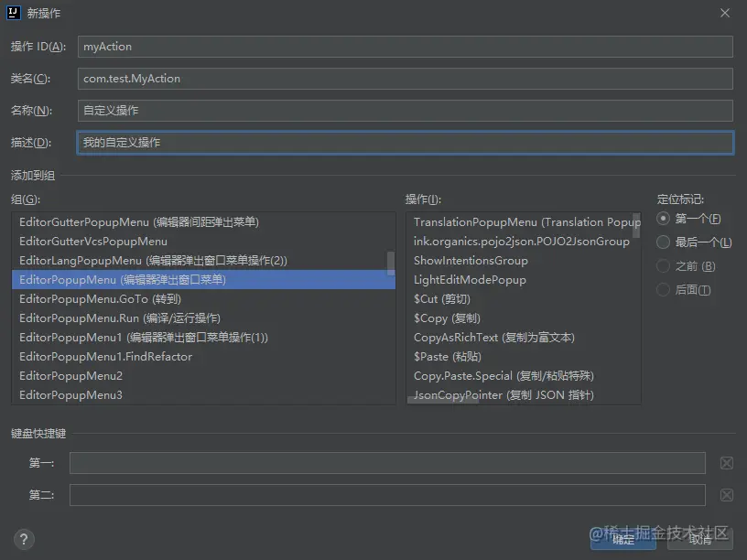Select the 第一个(F) anchor radio button
Image resolution: width=747 pixels, height=560 pixels.
(663, 219)
